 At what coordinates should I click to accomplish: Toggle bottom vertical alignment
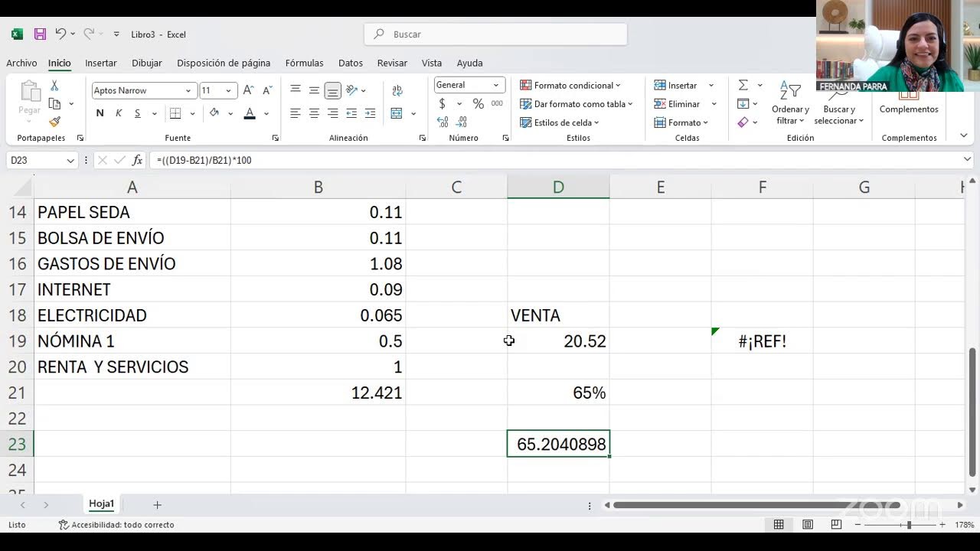tap(332, 90)
